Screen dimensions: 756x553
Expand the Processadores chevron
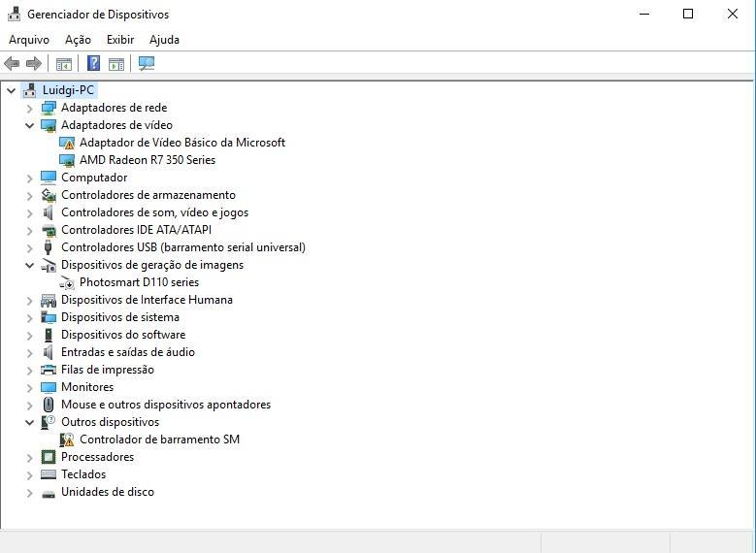click(29, 458)
